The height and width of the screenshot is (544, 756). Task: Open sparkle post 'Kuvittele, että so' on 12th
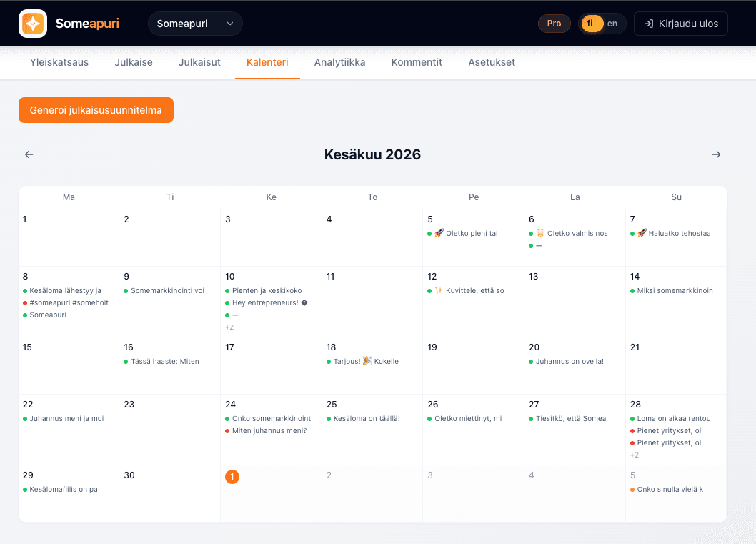click(x=466, y=290)
